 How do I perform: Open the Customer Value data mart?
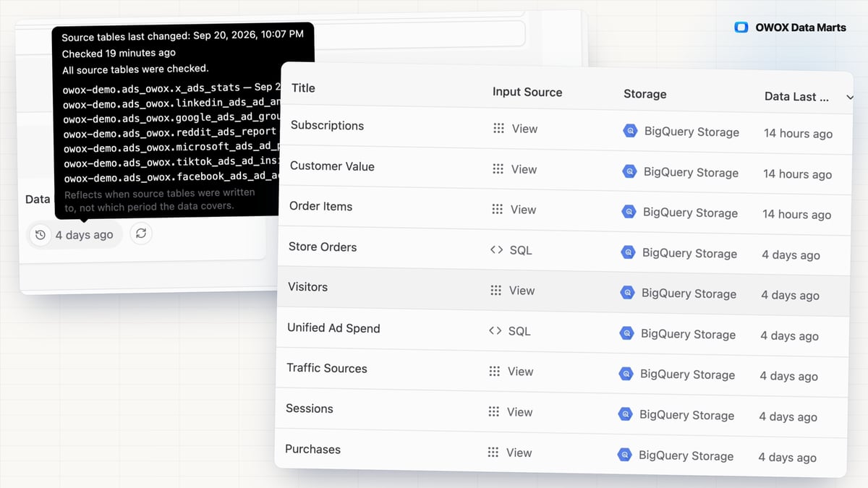coord(332,166)
